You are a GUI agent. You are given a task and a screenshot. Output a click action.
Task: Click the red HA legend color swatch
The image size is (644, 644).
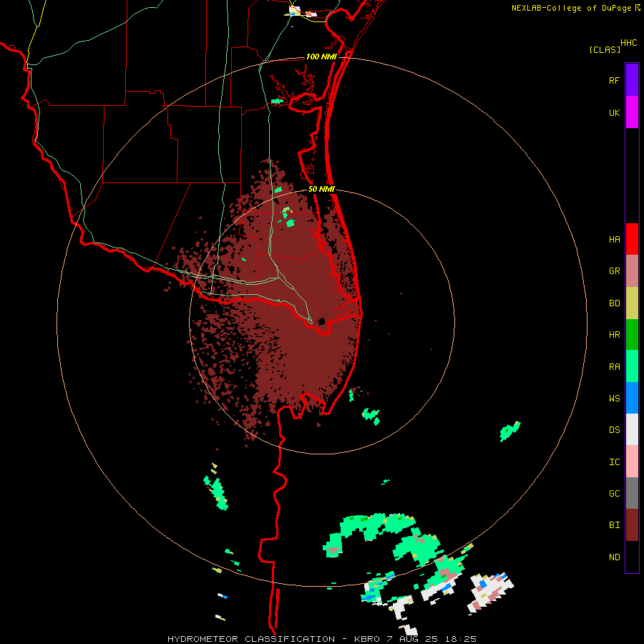tap(632, 239)
